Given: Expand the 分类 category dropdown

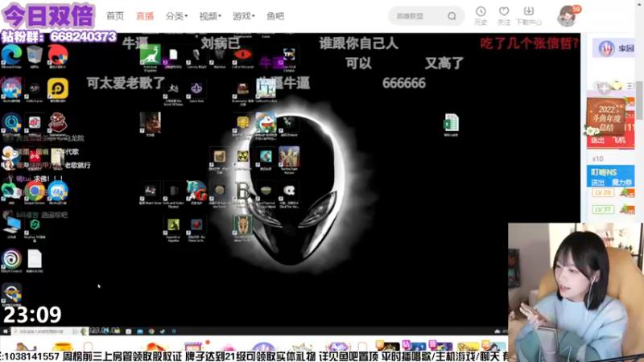Looking at the screenshot, I should coord(176,16).
